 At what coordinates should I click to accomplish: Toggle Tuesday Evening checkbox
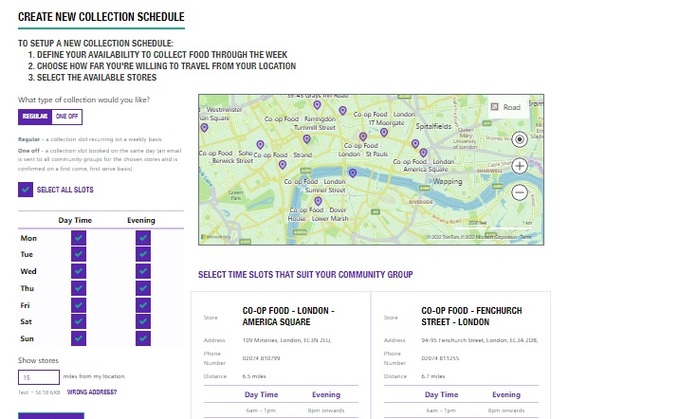143,254
